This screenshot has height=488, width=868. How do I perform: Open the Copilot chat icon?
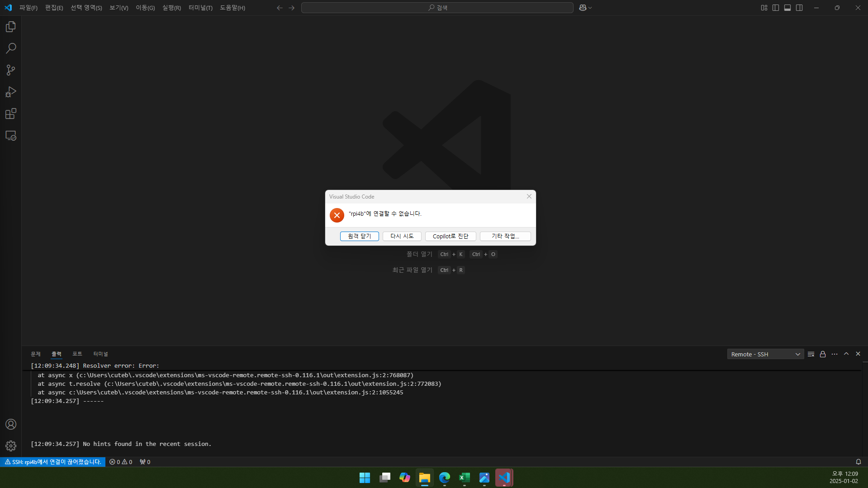click(x=583, y=8)
